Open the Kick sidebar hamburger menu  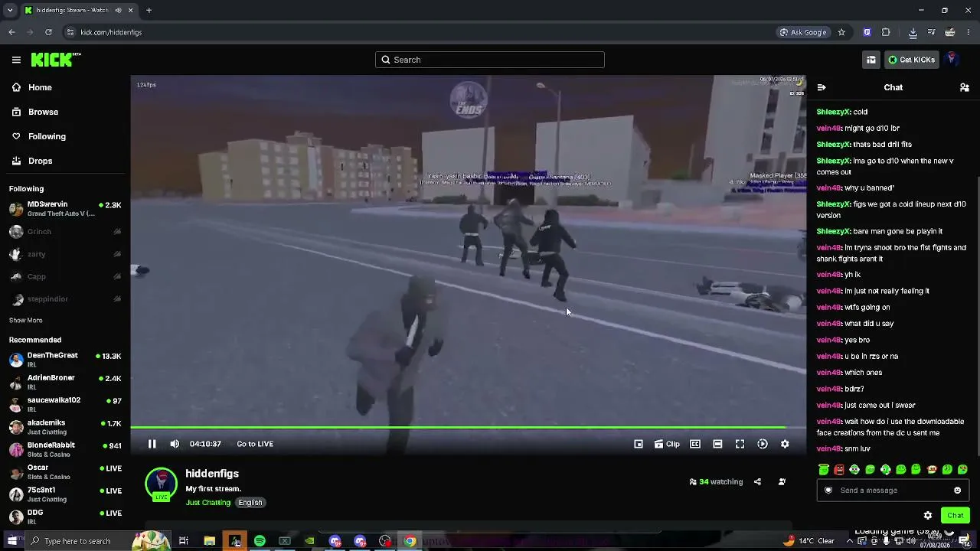[16, 60]
